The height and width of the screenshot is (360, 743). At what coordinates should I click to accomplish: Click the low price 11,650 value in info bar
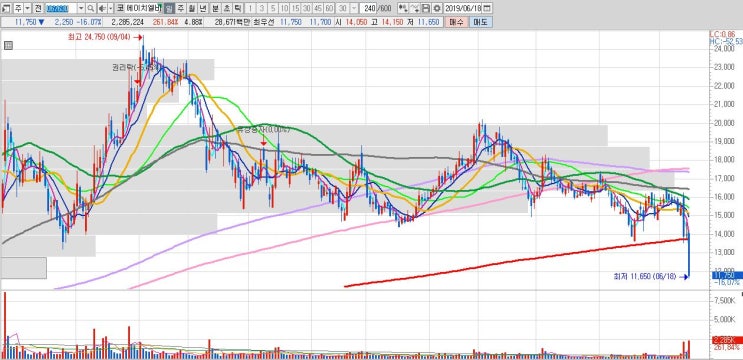(x=428, y=22)
